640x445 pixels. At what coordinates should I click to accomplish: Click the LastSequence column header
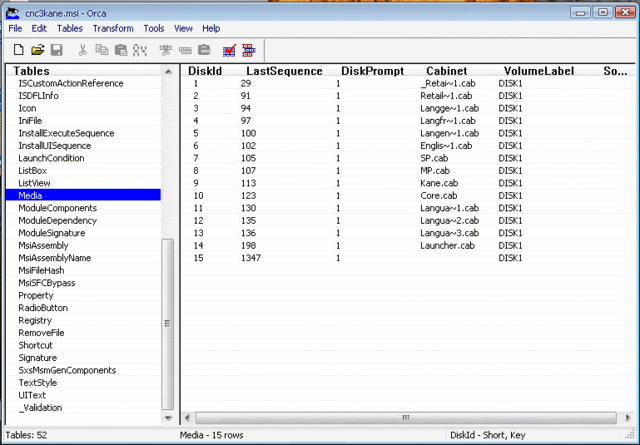point(284,71)
